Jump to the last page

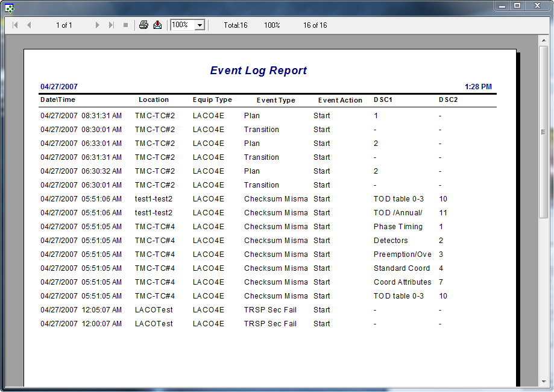click(110, 25)
